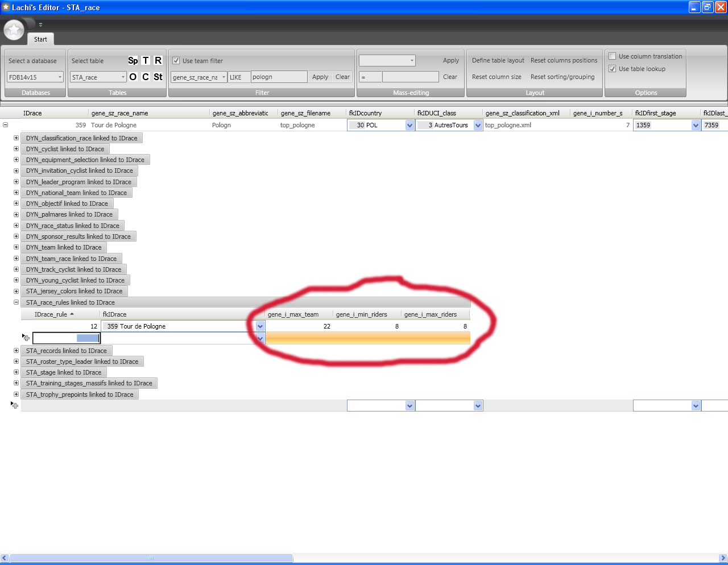The height and width of the screenshot is (565, 728).
Task: Click the horizontal scrollbar thumb
Action: click(x=151, y=558)
